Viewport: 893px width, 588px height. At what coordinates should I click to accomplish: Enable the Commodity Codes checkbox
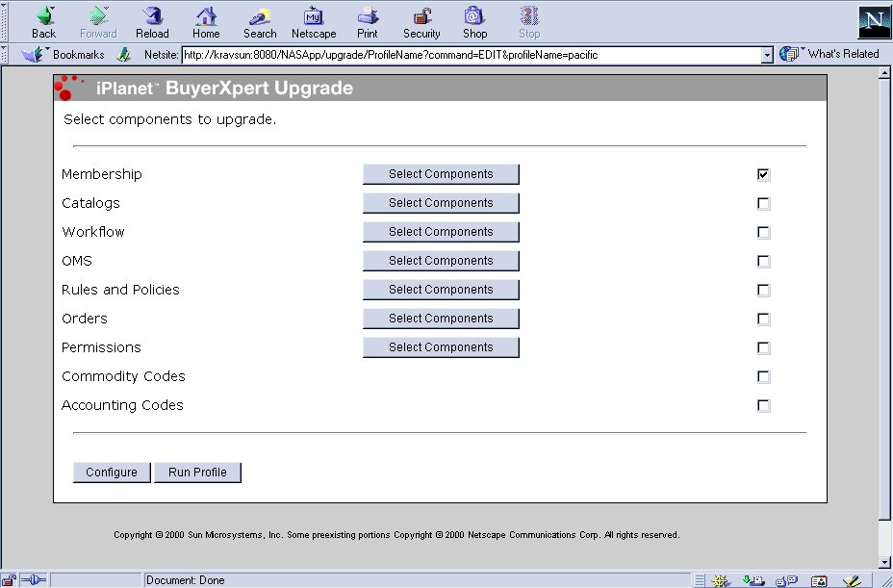coord(764,376)
